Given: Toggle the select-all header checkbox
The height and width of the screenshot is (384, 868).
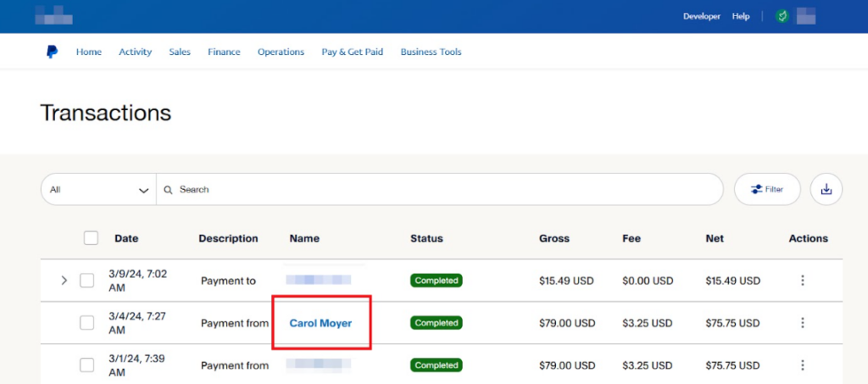Looking at the screenshot, I should point(91,238).
